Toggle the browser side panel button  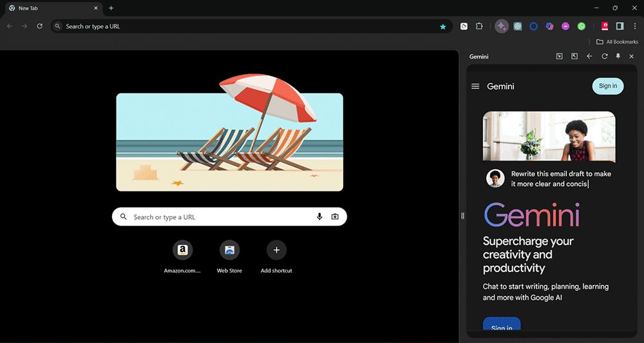pos(620,26)
